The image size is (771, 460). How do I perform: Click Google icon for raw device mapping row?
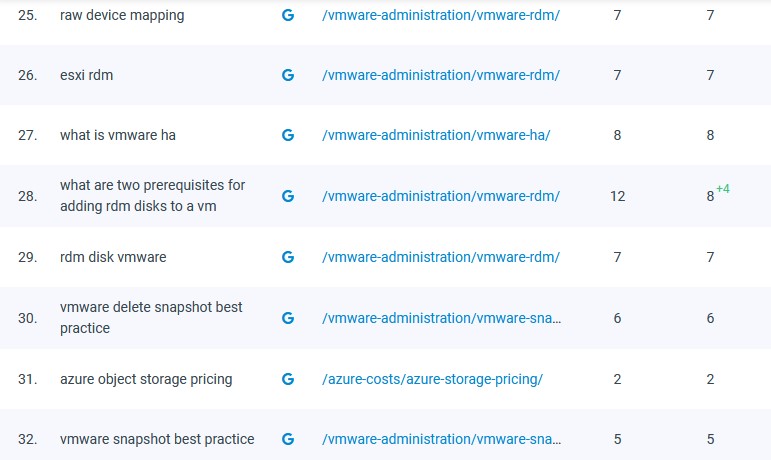[288, 16]
